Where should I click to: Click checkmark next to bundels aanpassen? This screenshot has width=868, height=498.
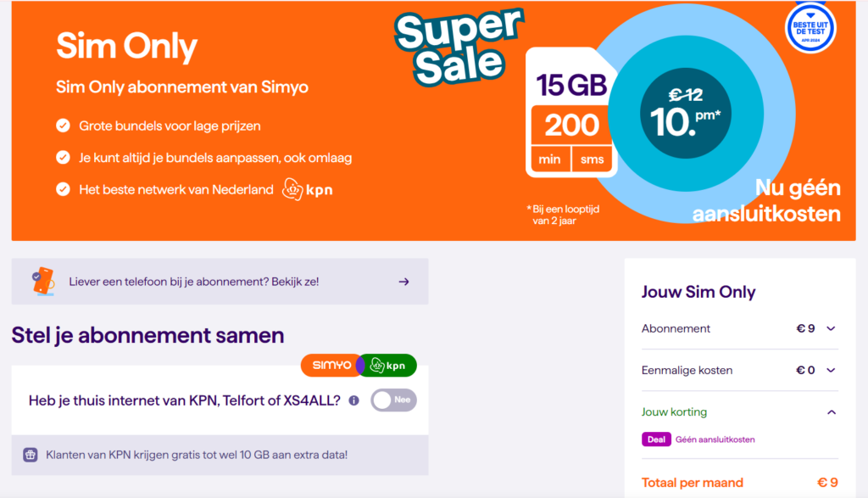[63, 158]
